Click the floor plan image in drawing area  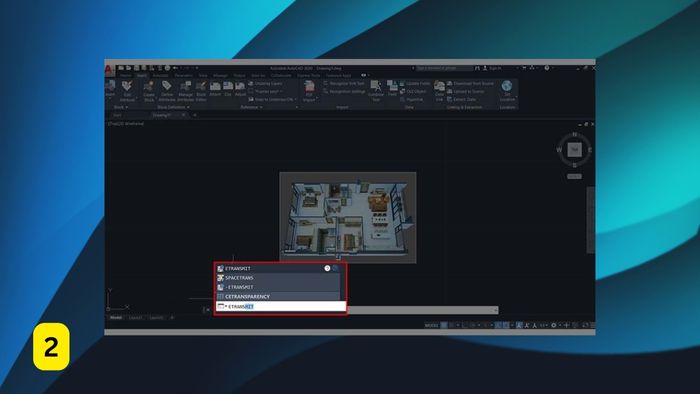(x=348, y=217)
